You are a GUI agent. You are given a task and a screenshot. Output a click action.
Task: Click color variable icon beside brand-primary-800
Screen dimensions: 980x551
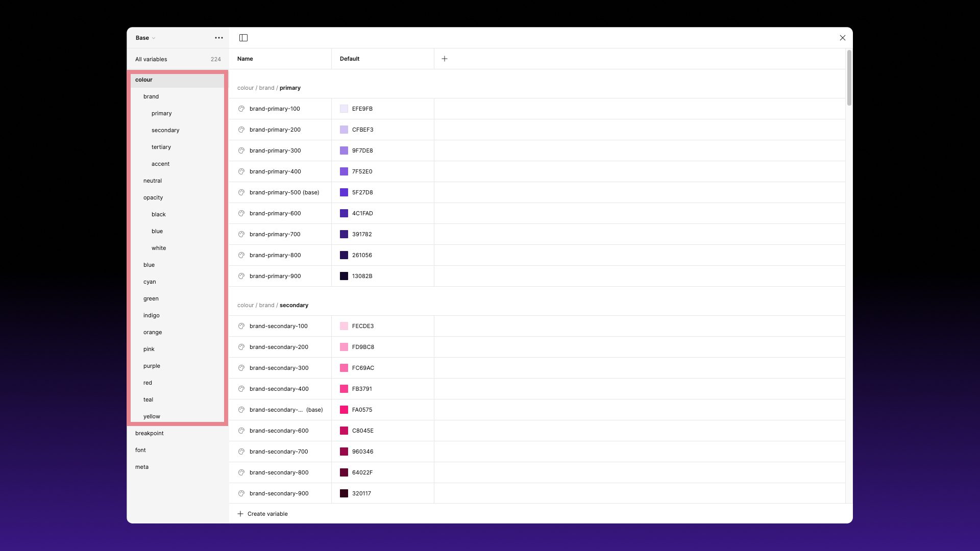pyautogui.click(x=241, y=255)
